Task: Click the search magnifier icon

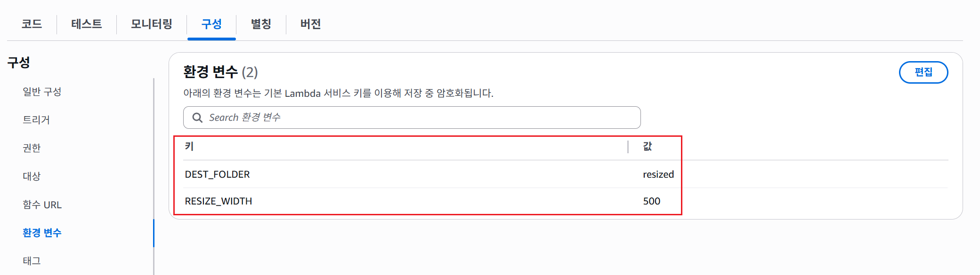Action: (x=197, y=118)
